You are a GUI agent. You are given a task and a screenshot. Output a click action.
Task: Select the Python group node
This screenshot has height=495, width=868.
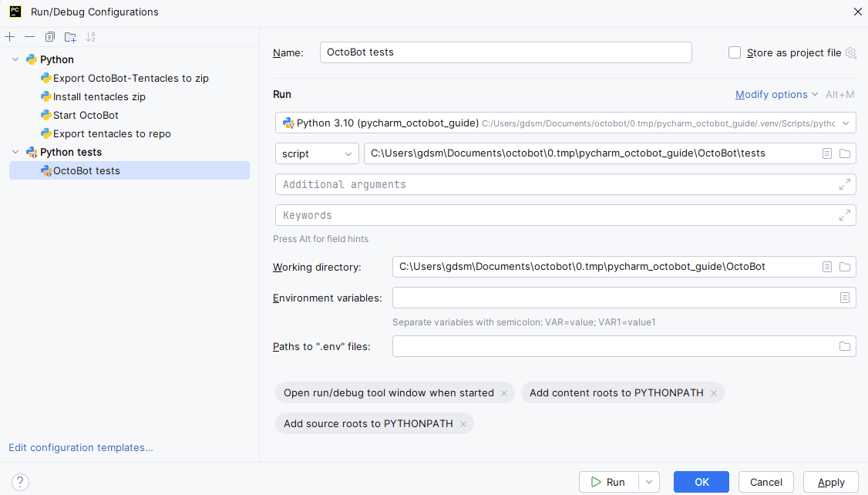pos(57,60)
